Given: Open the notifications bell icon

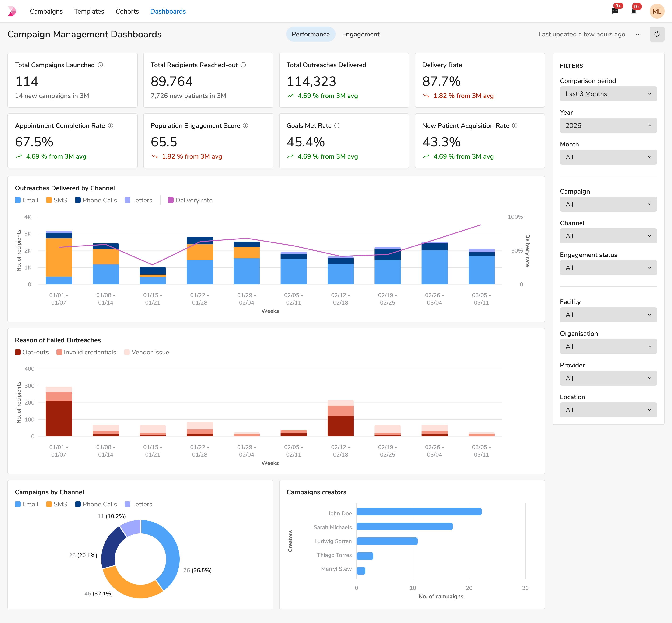Looking at the screenshot, I should [x=633, y=11].
